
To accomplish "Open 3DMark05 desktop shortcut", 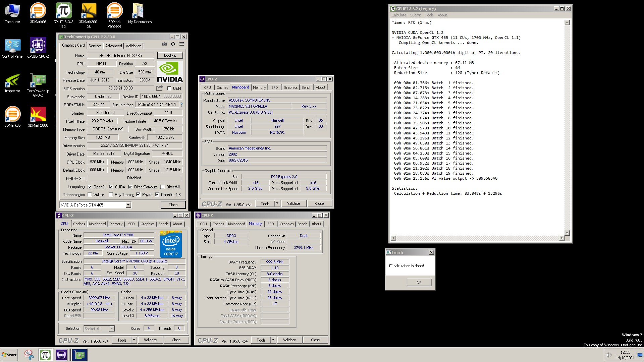I will (x=12, y=117).
